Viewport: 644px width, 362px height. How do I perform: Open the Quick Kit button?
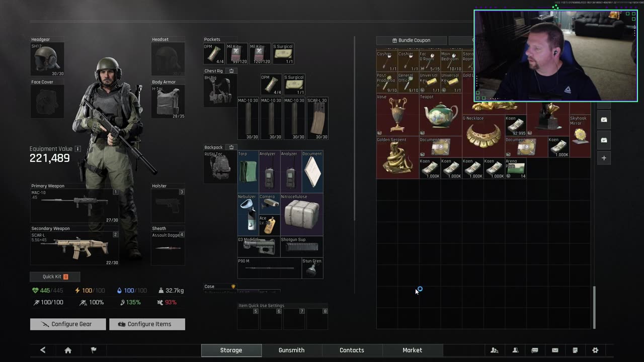click(x=55, y=277)
